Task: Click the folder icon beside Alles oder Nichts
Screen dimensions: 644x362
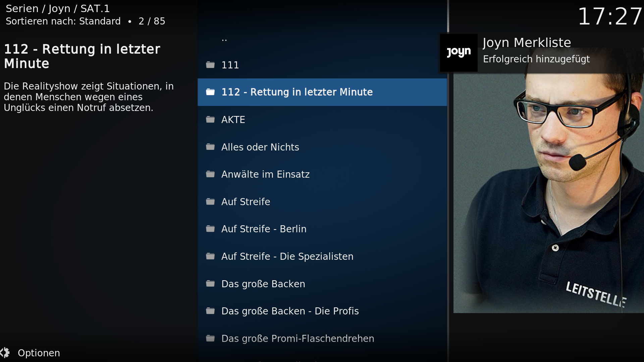Action: pos(210,147)
